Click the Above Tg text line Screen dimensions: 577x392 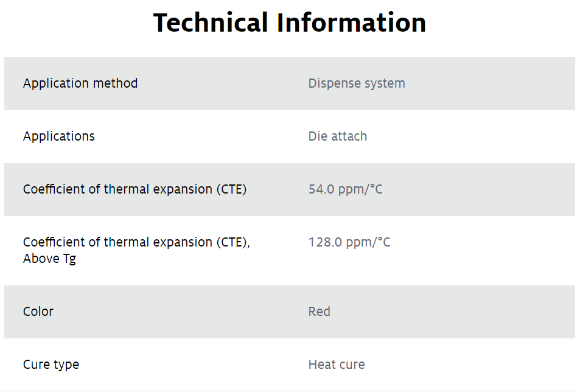(49, 259)
